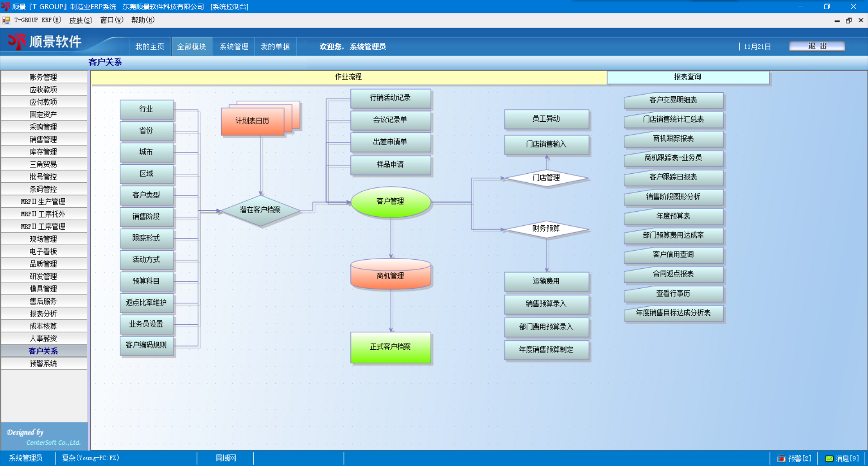
Task: Click the T-GROUP ERP menu icon
Action: pos(6,20)
